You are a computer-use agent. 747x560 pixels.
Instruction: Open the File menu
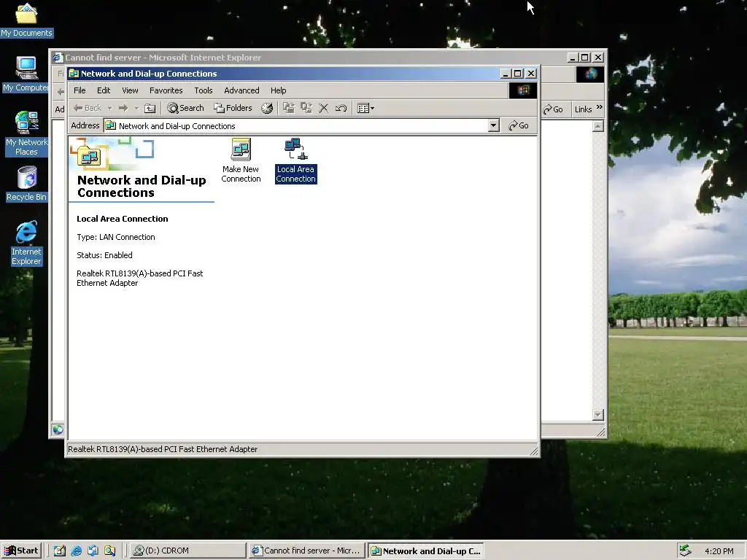[80, 90]
